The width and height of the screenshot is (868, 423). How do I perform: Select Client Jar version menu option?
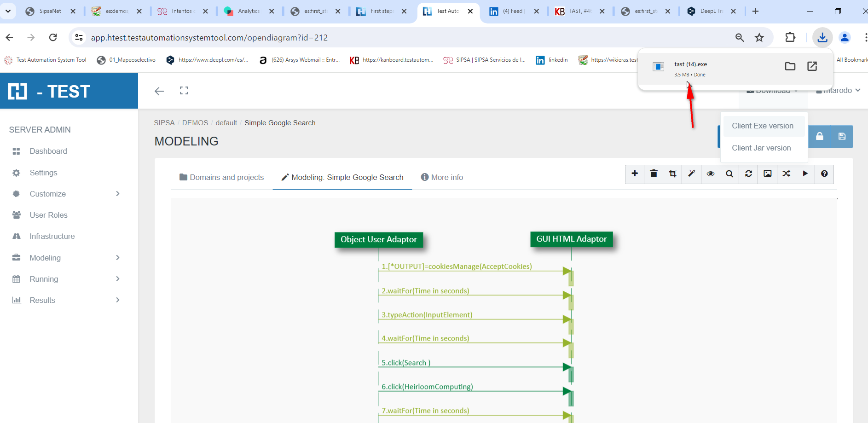[x=761, y=148]
